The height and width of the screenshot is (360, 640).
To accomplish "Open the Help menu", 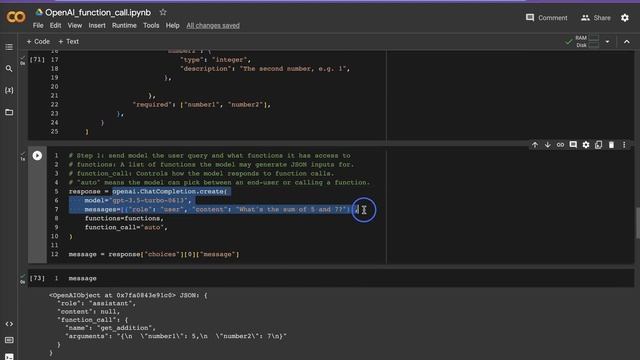I will [x=172, y=26].
